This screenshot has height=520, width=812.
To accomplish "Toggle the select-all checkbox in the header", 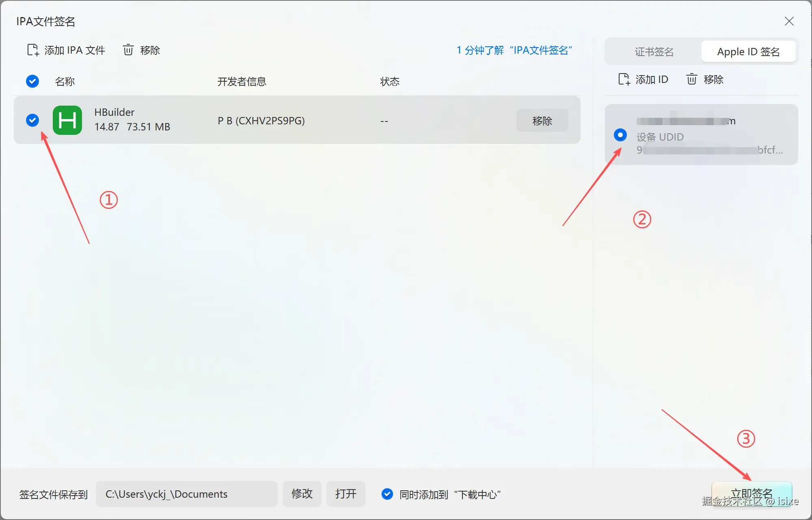I will click(x=32, y=82).
